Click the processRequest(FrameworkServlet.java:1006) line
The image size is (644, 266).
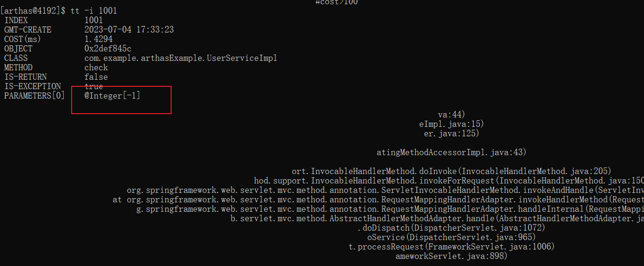[451, 247]
